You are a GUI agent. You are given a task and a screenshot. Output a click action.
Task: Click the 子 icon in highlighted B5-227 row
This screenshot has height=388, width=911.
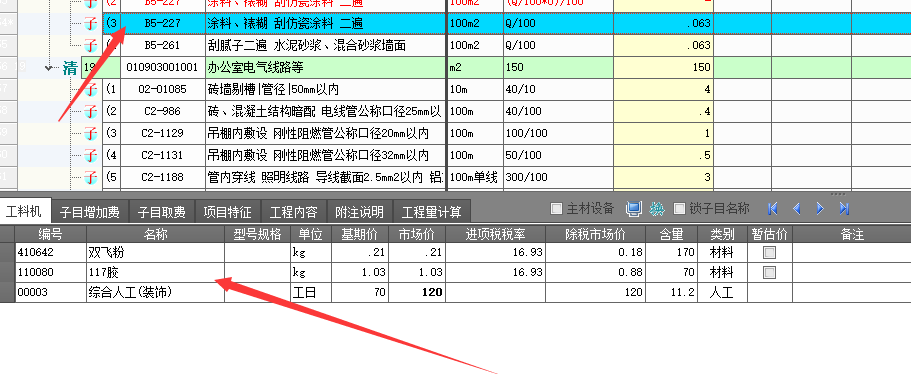[x=91, y=23]
